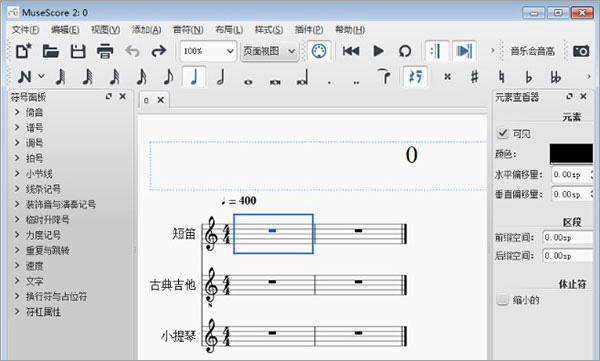Open the 音符(N) menu
This screenshot has height=361, width=600.
click(x=188, y=29)
